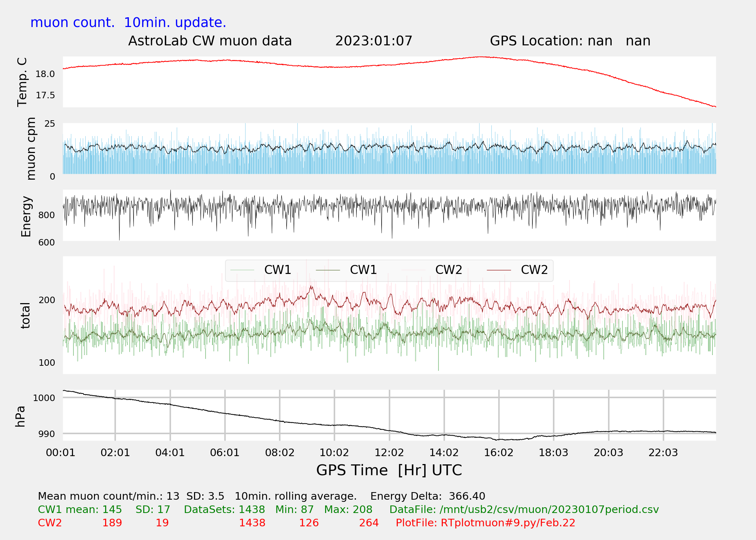Click the 'Energy' y-axis label
The width and height of the screenshot is (756, 540).
click(x=26, y=216)
